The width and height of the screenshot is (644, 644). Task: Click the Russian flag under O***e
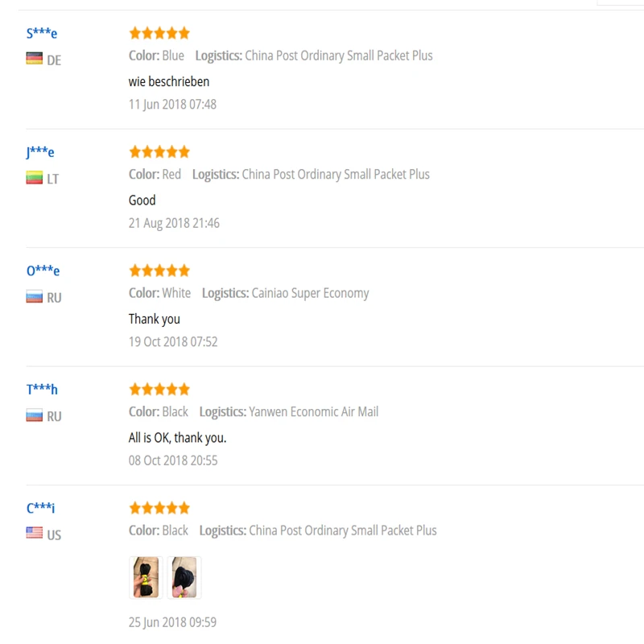(x=34, y=296)
